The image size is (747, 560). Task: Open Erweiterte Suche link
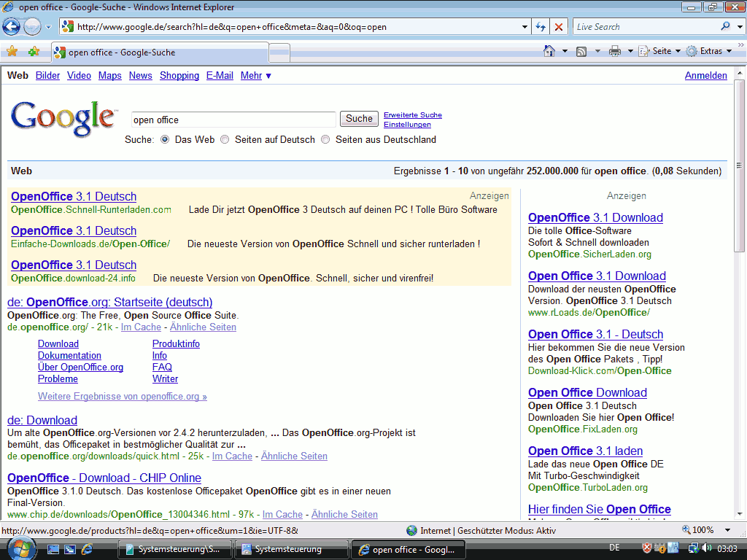click(x=413, y=114)
